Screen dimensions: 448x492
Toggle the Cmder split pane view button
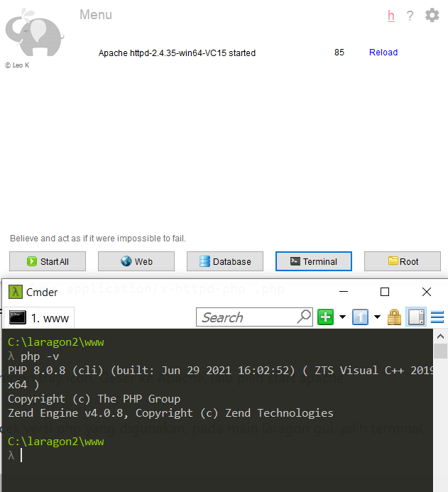point(416,317)
